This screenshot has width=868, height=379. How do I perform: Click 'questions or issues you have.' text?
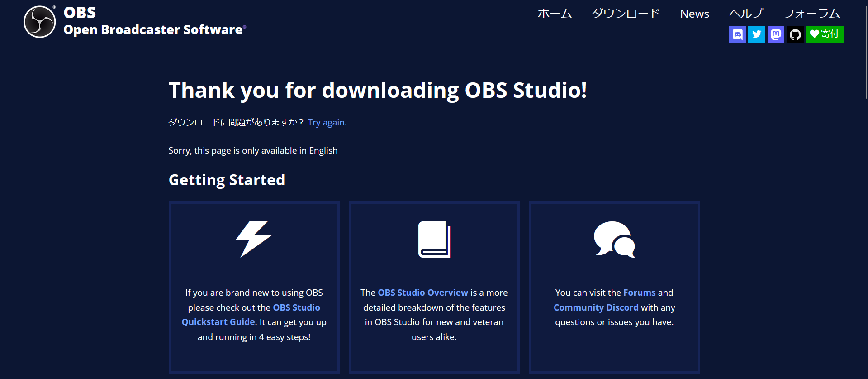point(614,322)
